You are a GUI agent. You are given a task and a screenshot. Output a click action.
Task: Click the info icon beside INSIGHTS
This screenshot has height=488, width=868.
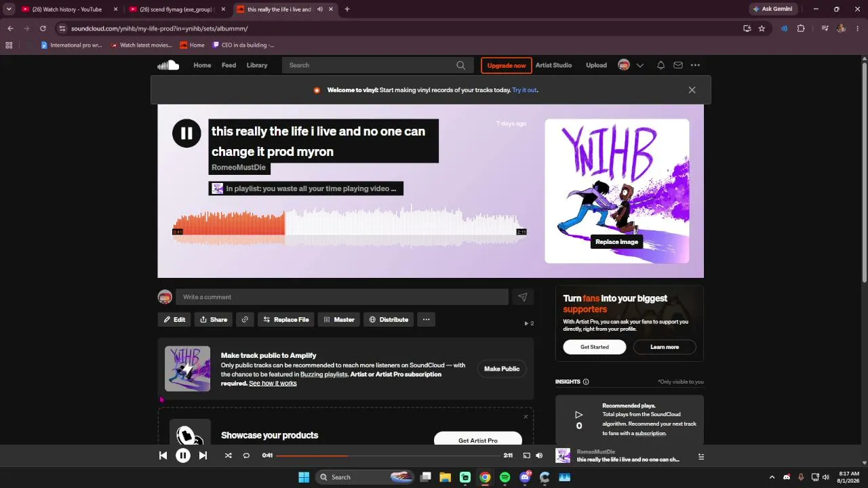[586, 382]
